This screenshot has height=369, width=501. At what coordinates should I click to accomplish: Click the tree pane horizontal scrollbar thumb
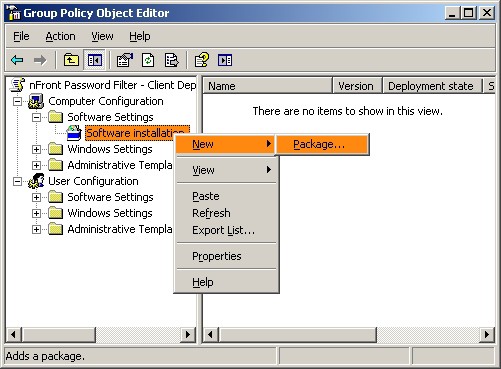(x=59, y=334)
